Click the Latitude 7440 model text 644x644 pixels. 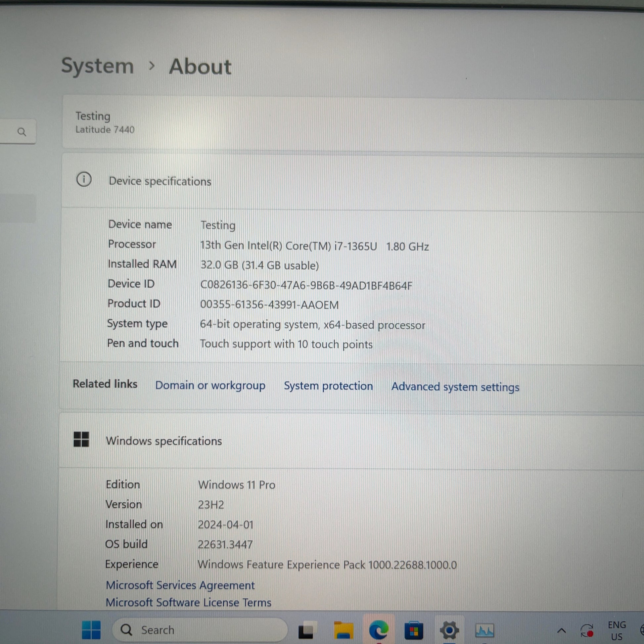(105, 130)
